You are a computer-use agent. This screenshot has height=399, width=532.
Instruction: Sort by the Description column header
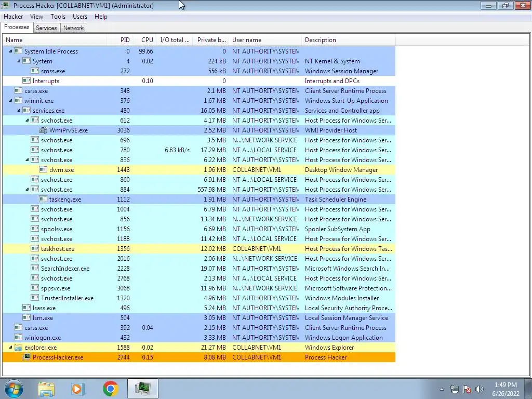click(349, 39)
